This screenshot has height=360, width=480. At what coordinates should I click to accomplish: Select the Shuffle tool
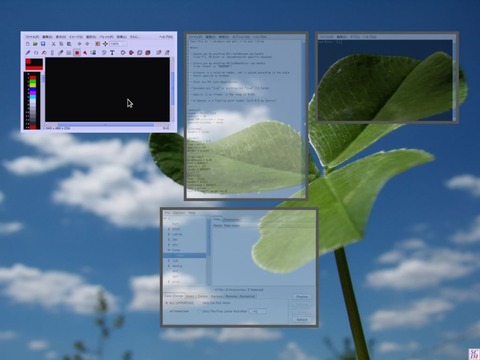point(36,53)
